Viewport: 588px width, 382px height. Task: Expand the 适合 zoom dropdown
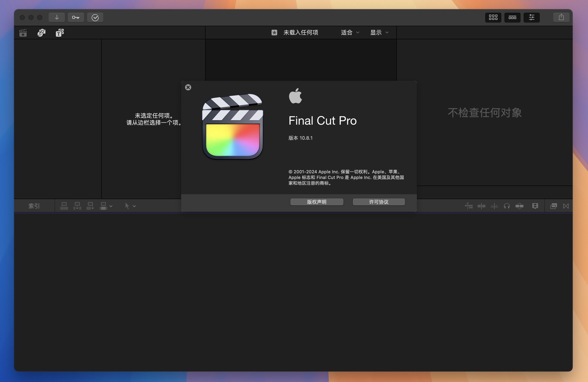[x=350, y=32]
